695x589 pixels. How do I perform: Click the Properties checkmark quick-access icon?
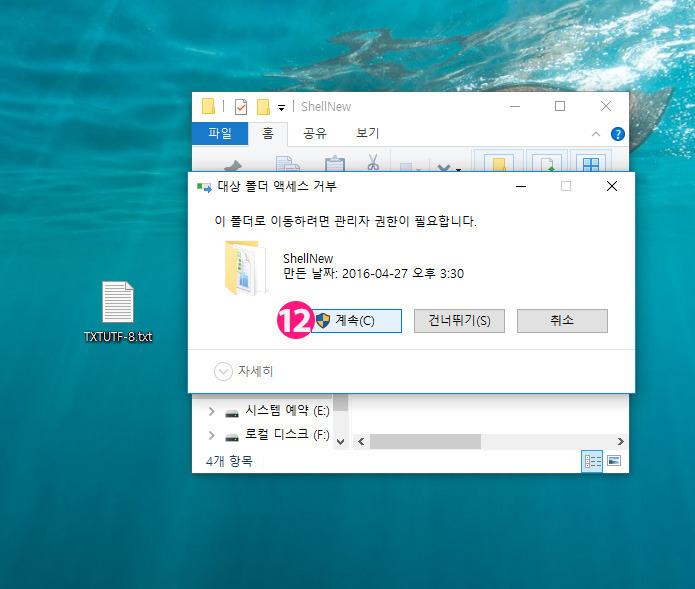(241, 107)
